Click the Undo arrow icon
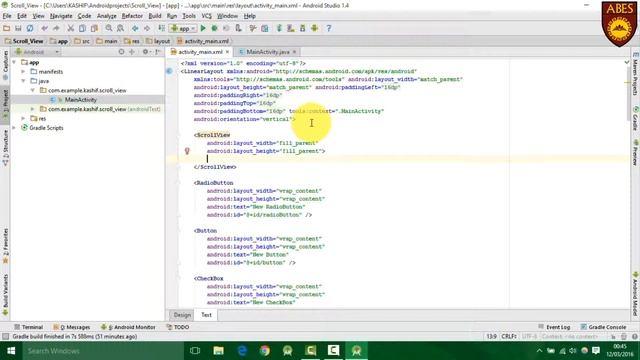The height and width of the screenshot is (360, 640). (x=44, y=28)
